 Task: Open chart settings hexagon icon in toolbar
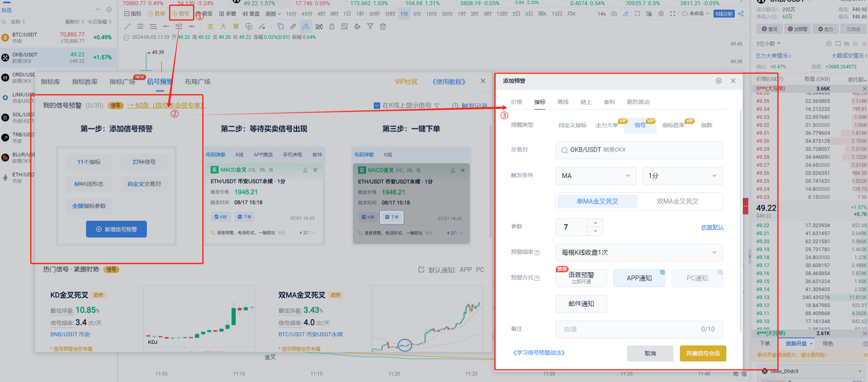[x=661, y=14]
